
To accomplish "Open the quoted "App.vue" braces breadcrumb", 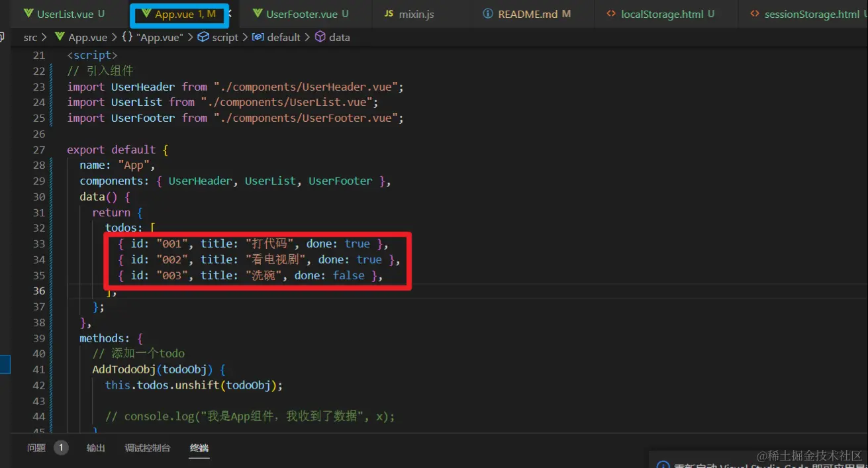I will tap(153, 37).
